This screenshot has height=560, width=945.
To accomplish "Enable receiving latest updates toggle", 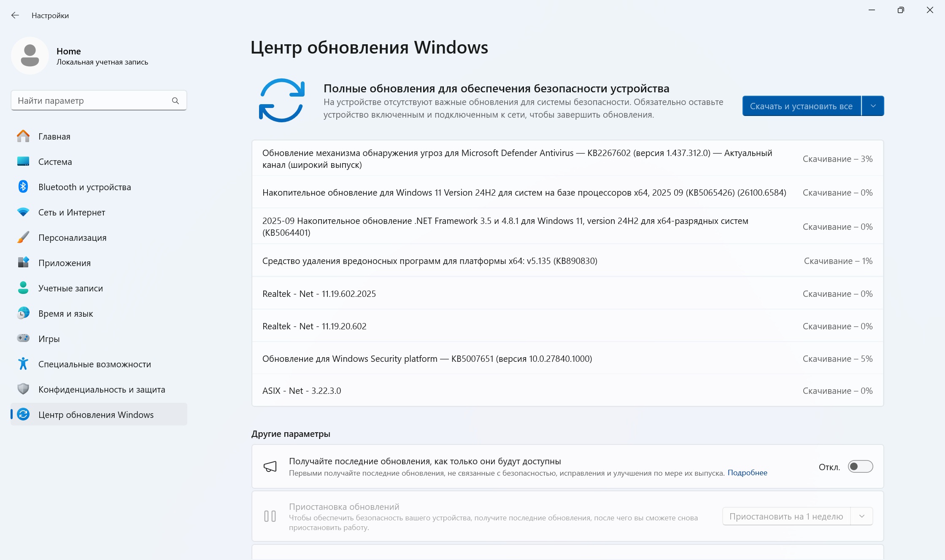I will click(860, 466).
